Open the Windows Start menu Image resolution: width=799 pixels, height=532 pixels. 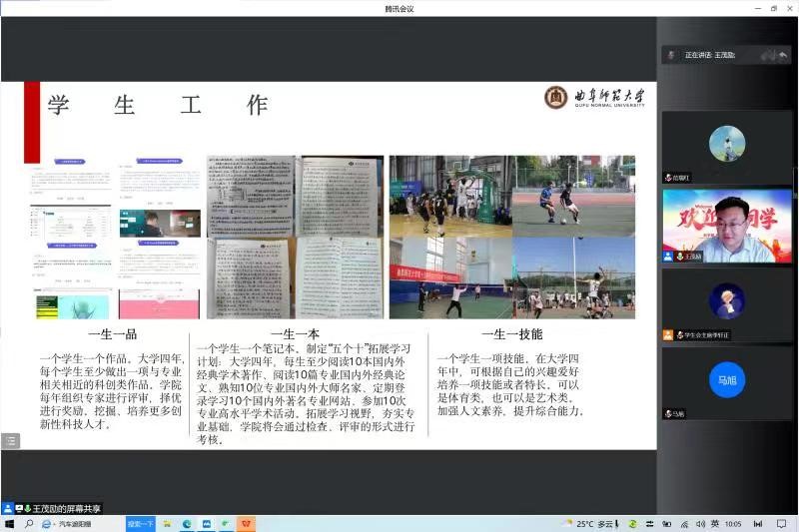10,523
